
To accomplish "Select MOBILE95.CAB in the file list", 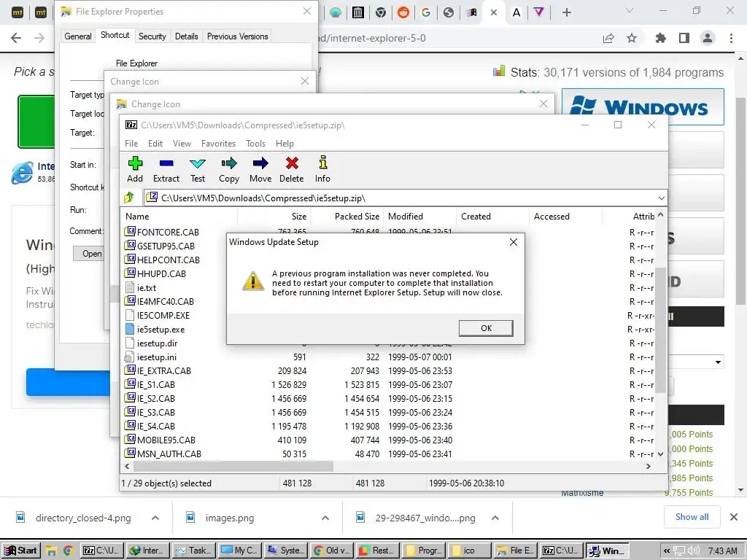I will click(166, 440).
